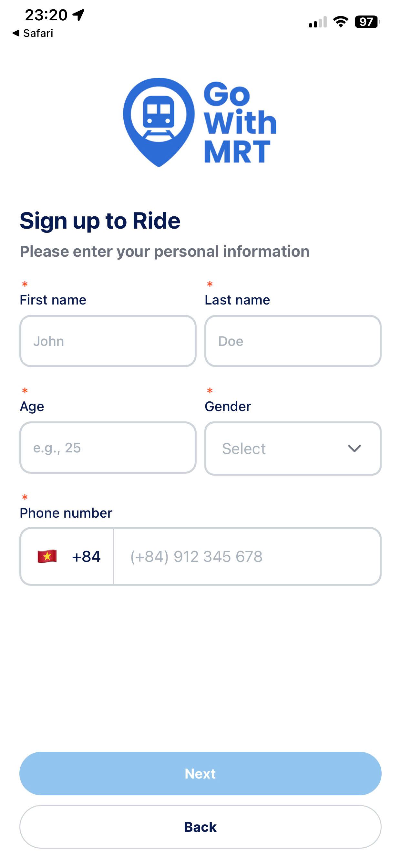Focus the First name input field
Image resolution: width=401 pixels, height=868 pixels.
click(108, 341)
